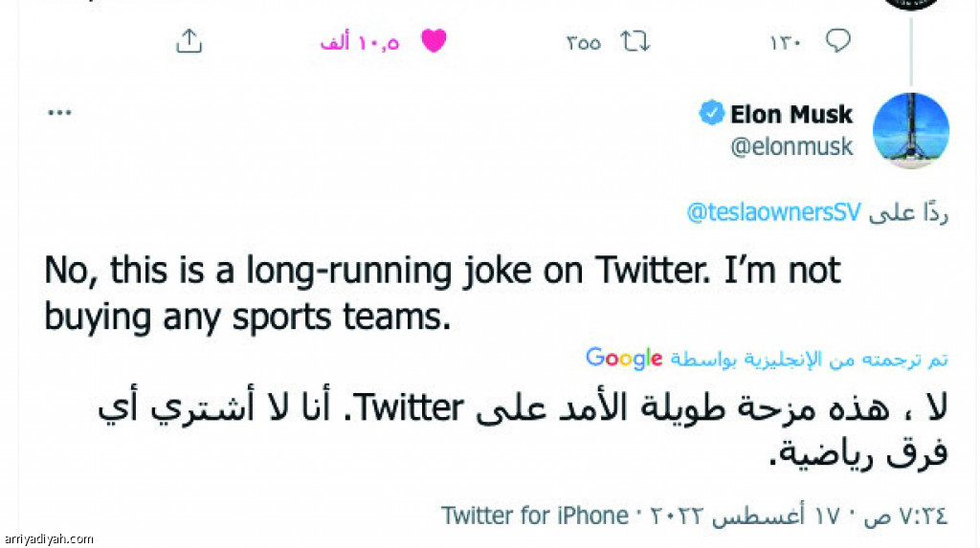Select the Arabic translated tweet text

[x=523, y=430]
